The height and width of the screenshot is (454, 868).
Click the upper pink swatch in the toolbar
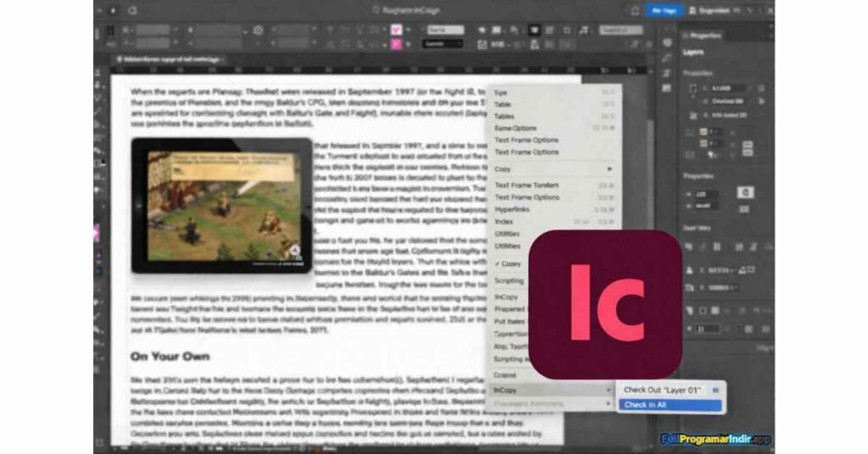[x=397, y=30]
